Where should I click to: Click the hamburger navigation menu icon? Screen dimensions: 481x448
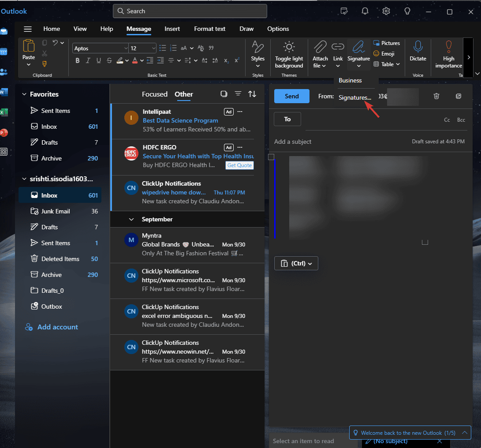[x=28, y=29]
